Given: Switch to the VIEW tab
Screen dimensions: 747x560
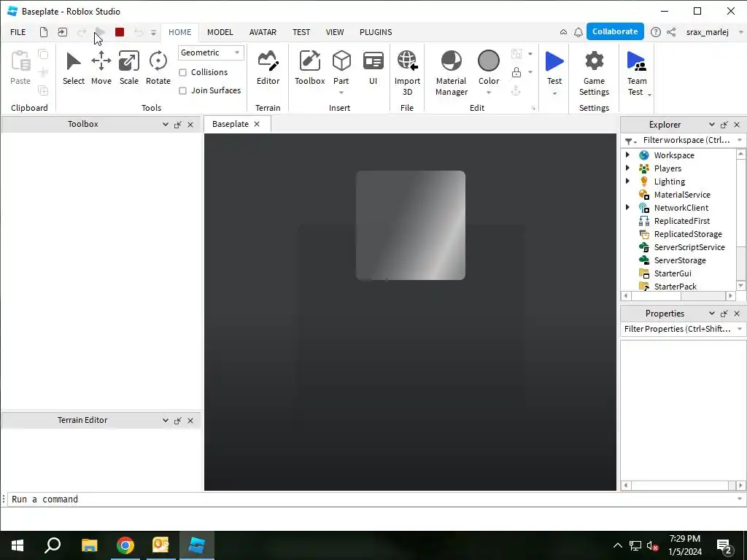Looking at the screenshot, I should coord(334,32).
